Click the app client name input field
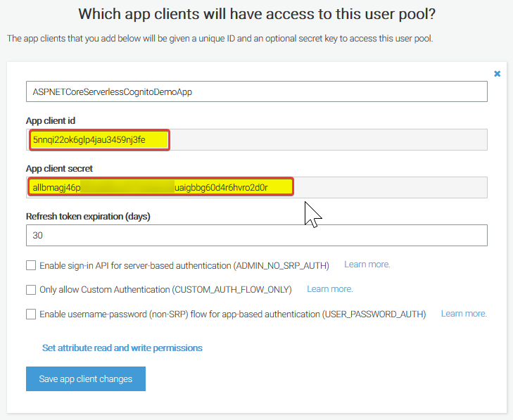Viewport: 513px width, 420px height. (x=256, y=91)
